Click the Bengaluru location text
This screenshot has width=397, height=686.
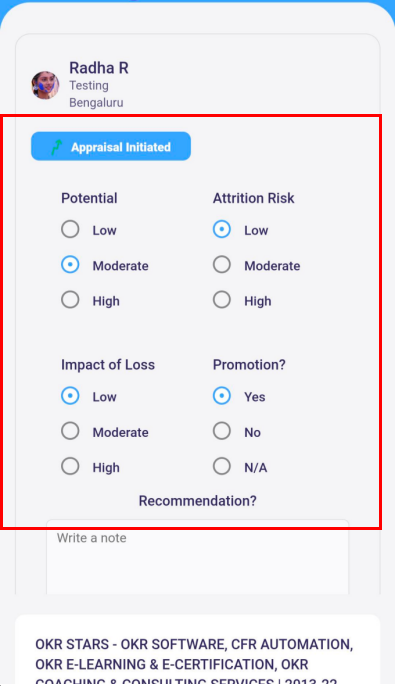coord(96,103)
